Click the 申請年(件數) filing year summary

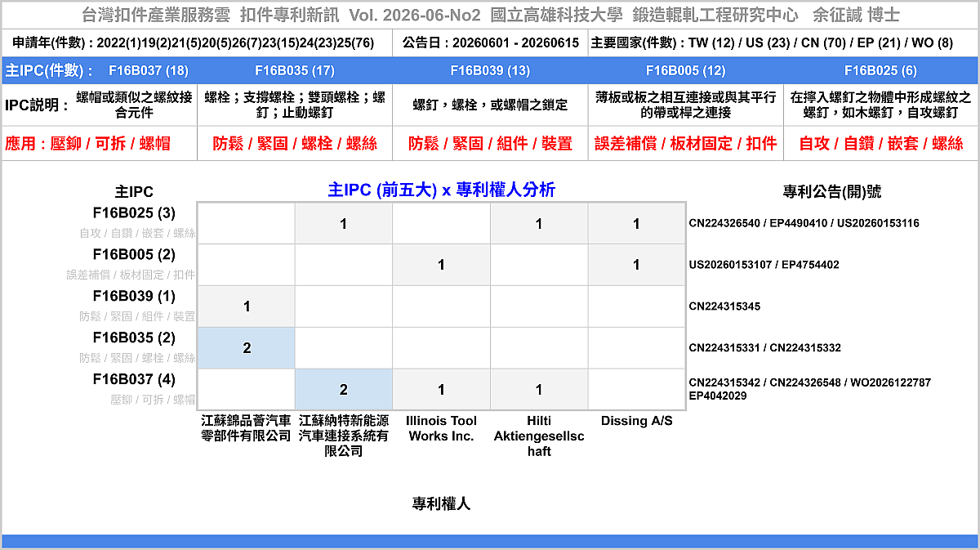click(x=194, y=42)
